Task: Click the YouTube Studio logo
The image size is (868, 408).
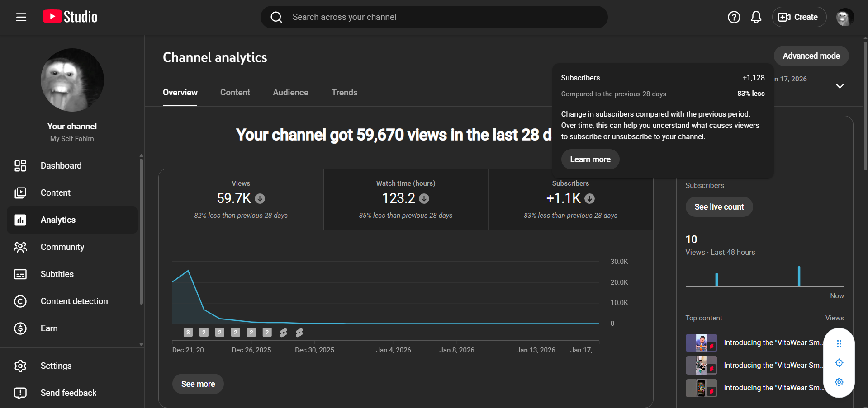Action: tap(70, 17)
